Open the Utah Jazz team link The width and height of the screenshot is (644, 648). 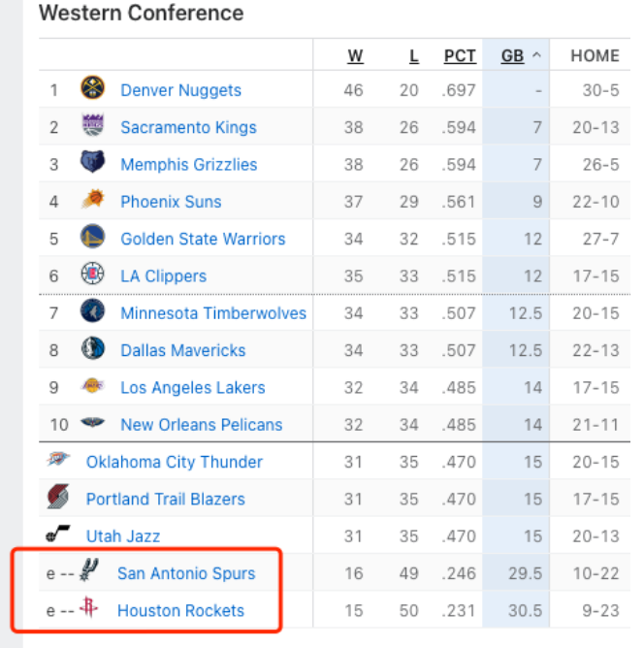coord(122,536)
